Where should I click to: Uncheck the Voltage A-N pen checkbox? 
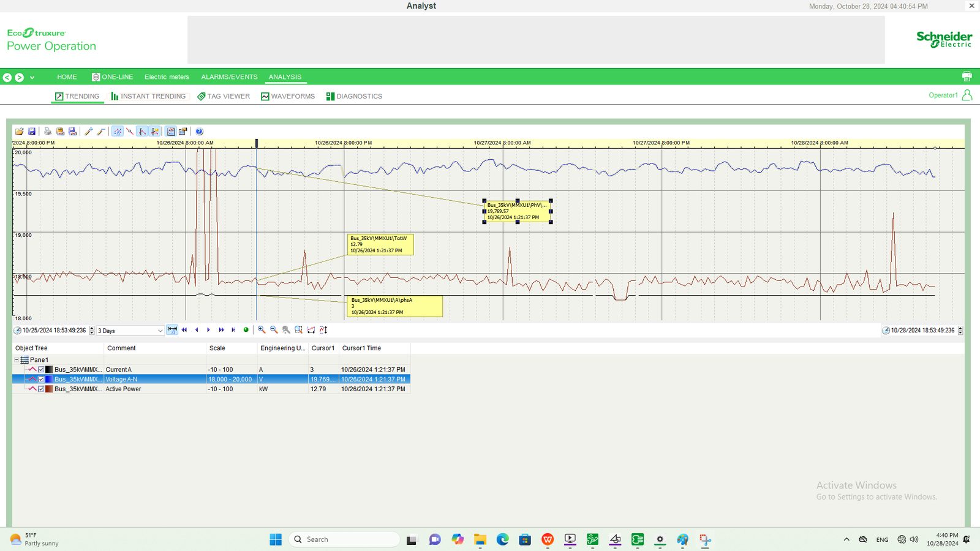tap(41, 379)
